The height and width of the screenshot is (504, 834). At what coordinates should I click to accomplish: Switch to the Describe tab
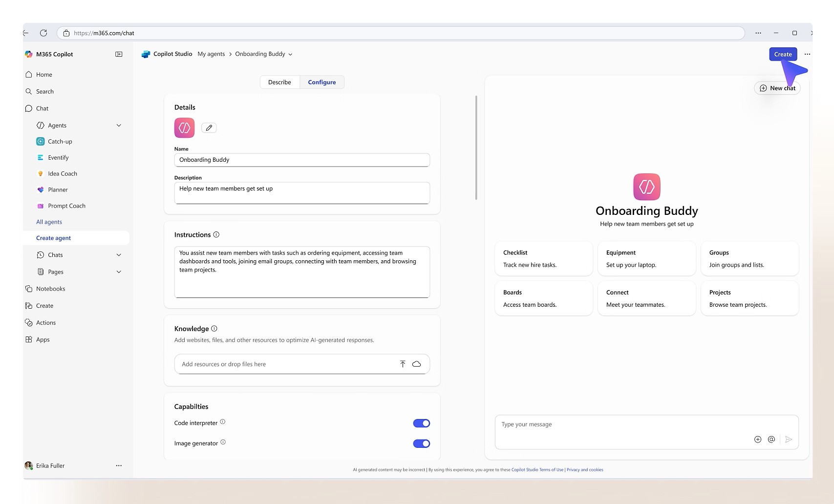point(279,82)
